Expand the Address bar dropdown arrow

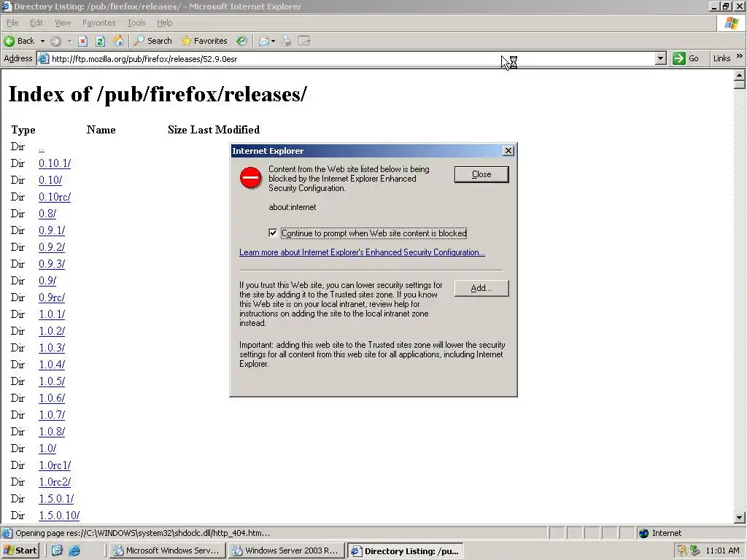(x=660, y=58)
